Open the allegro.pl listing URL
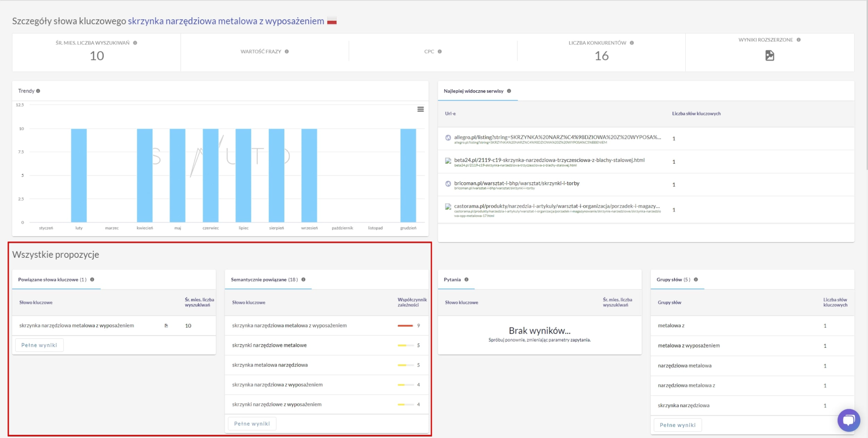This screenshot has height=438, width=868. [x=557, y=137]
